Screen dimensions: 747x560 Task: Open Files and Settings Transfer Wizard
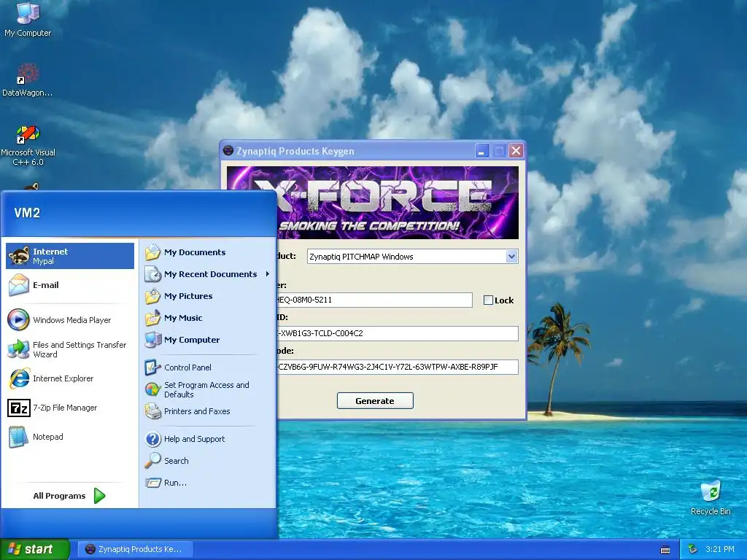pos(70,349)
